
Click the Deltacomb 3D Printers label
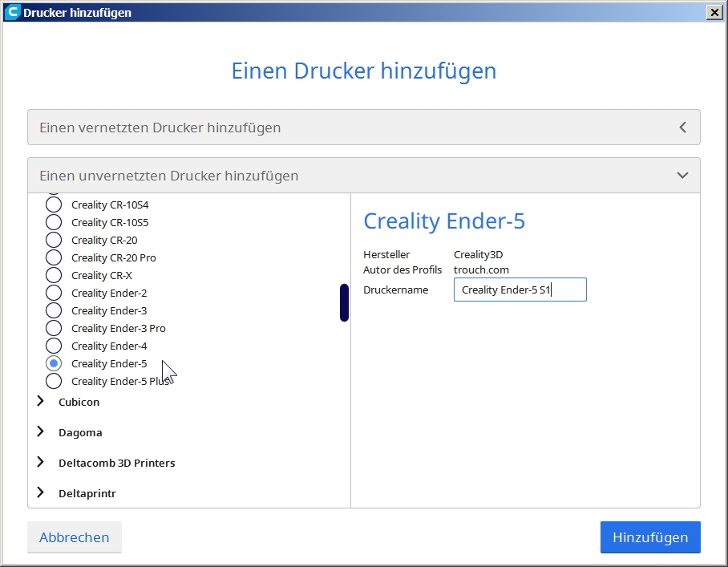117,463
